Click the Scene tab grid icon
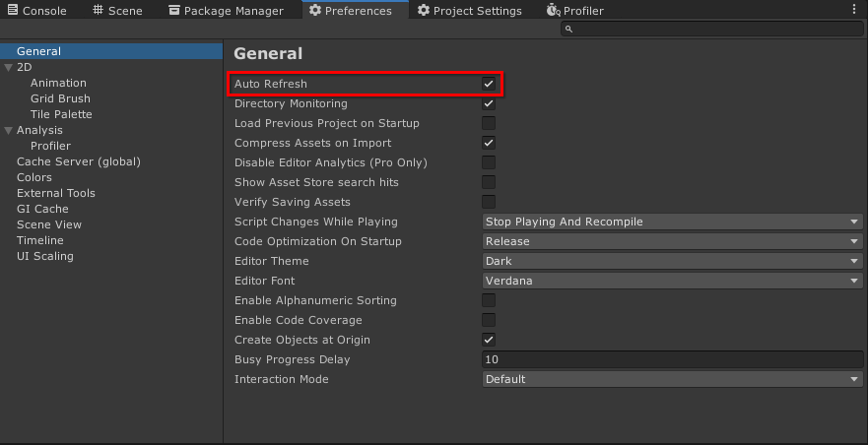868x445 pixels. [x=98, y=10]
